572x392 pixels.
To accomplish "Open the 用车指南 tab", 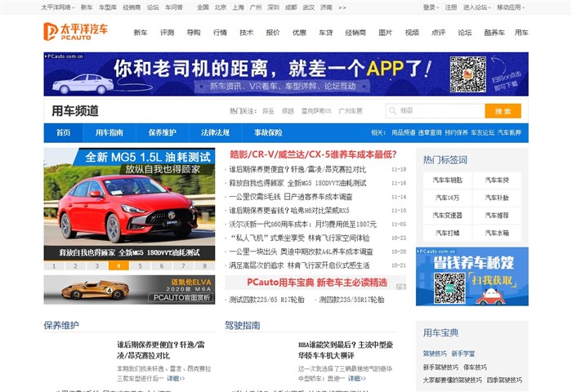I will (109, 133).
